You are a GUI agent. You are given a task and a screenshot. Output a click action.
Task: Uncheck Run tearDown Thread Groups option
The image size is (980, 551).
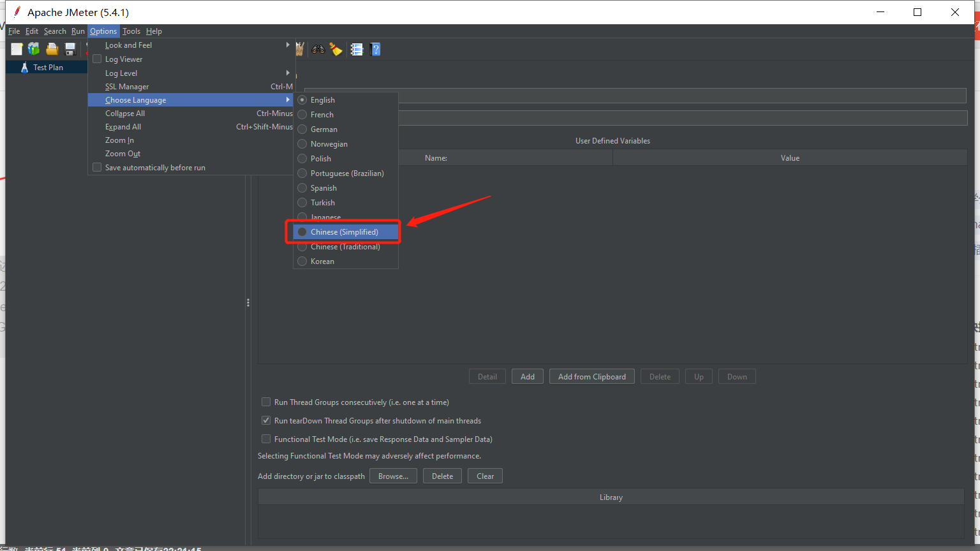[x=266, y=420]
